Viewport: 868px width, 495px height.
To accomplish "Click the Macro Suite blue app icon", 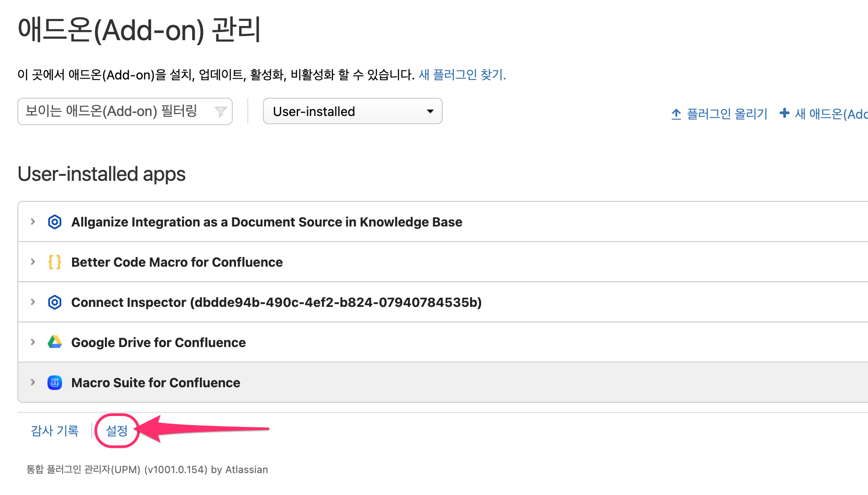I will point(55,383).
